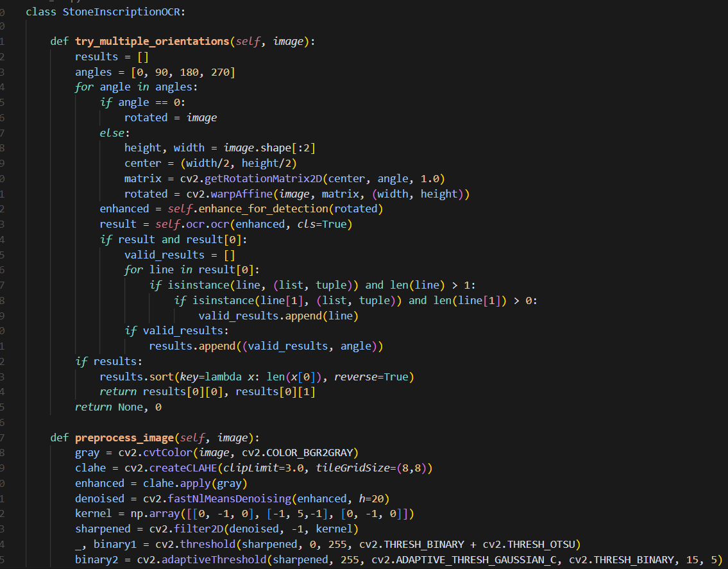Place cursor on 'results = []' line
This screenshot has height=569, width=728.
tap(112, 56)
